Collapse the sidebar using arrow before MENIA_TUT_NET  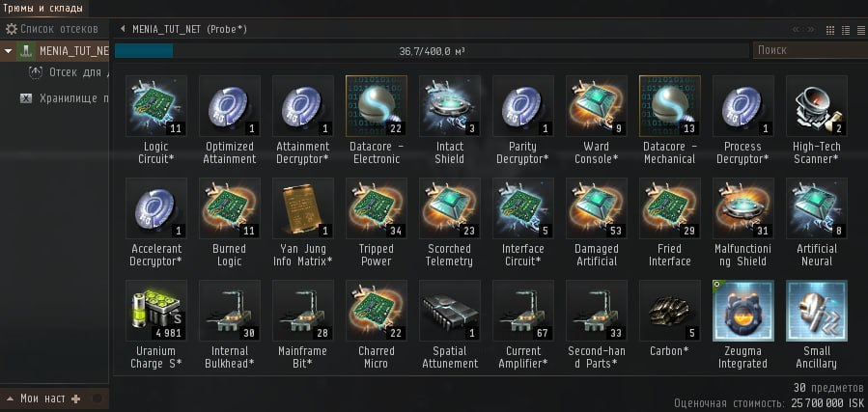pos(123,29)
